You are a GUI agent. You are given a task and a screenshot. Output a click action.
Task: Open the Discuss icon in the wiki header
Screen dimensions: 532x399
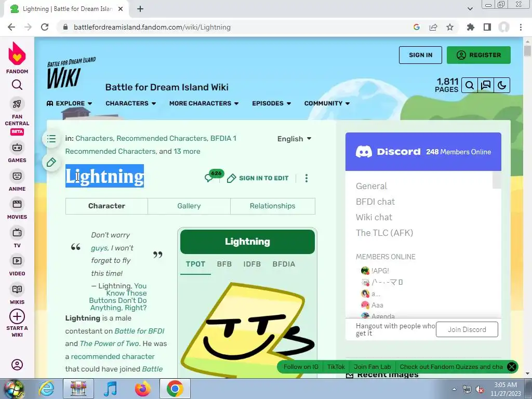click(x=486, y=85)
